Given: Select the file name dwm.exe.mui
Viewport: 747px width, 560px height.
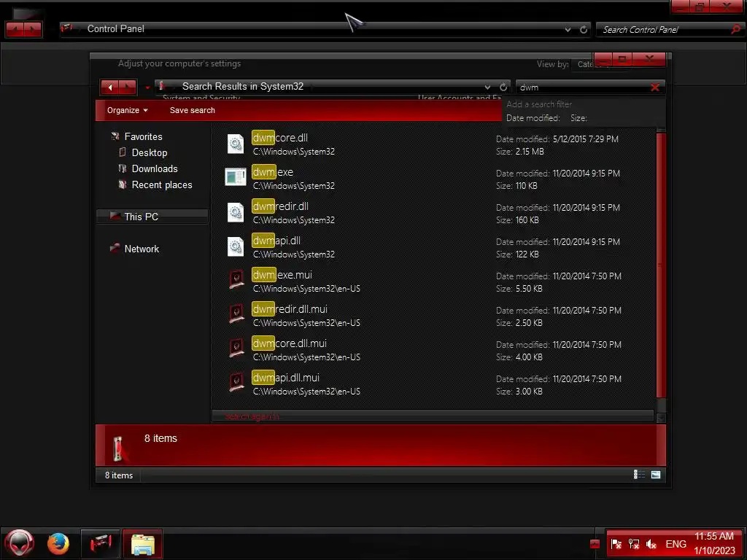Looking at the screenshot, I should [282, 275].
